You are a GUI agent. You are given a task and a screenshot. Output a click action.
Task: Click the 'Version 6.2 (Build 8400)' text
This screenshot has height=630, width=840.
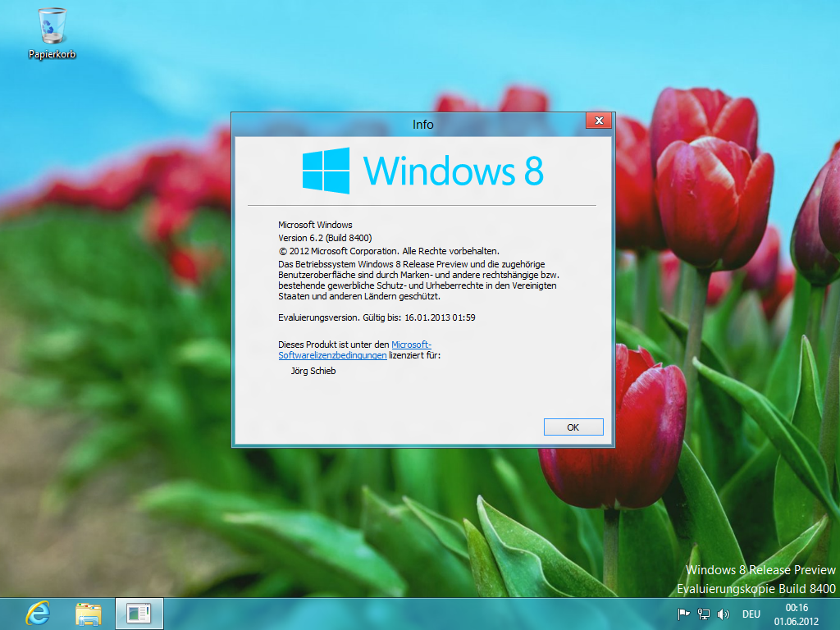click(x=325, y=238)
